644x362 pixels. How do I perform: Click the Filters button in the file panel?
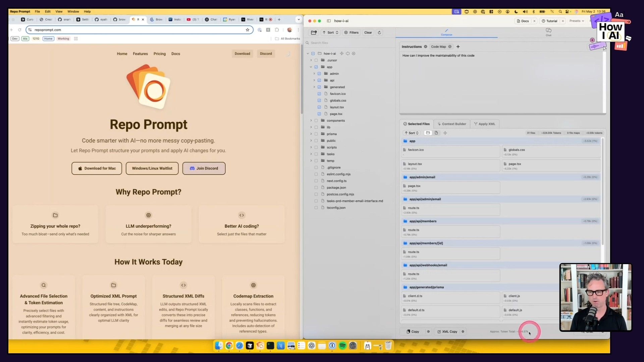(352, 33)
